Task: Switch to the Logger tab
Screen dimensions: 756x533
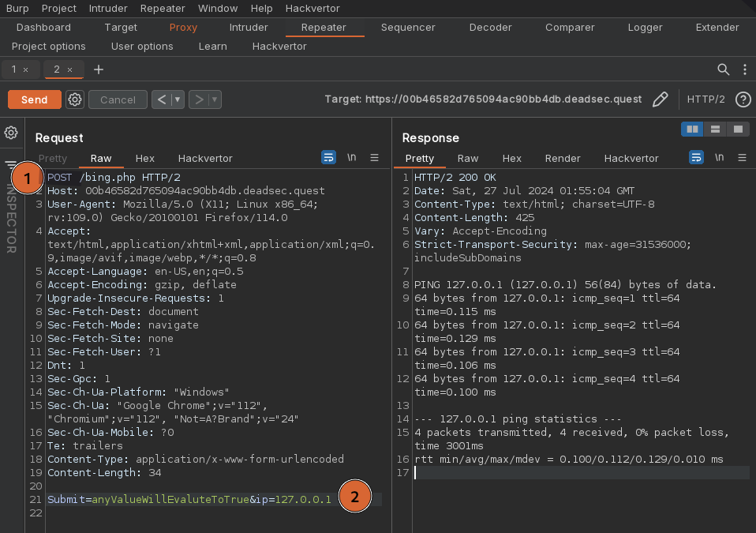Action: [x=645, y=28]
